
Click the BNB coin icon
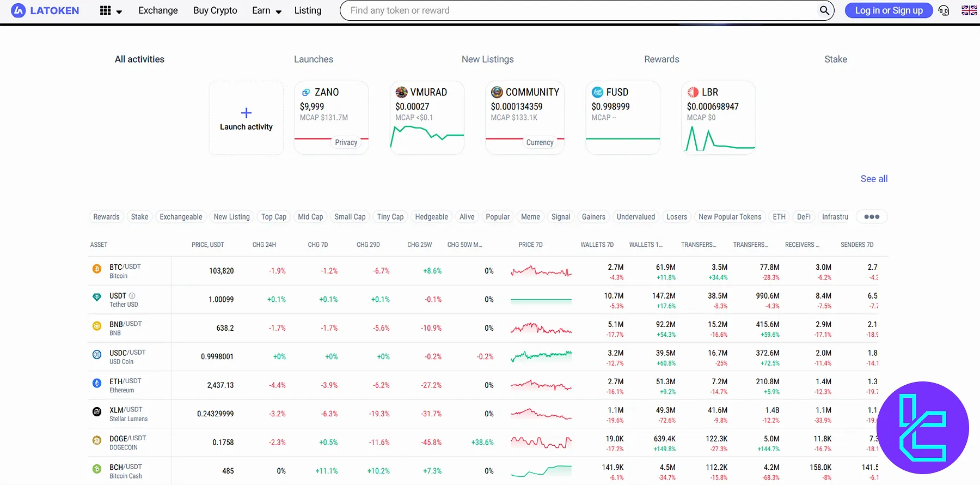[x=97, y=326]
